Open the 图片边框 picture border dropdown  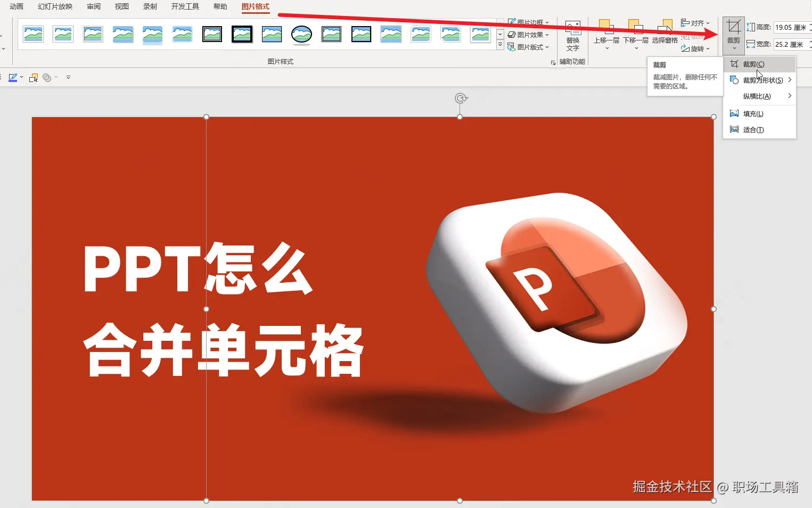528,22
